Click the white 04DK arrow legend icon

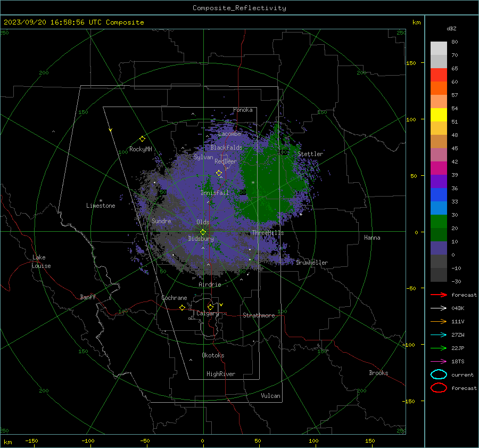click(x=439, y=308)
